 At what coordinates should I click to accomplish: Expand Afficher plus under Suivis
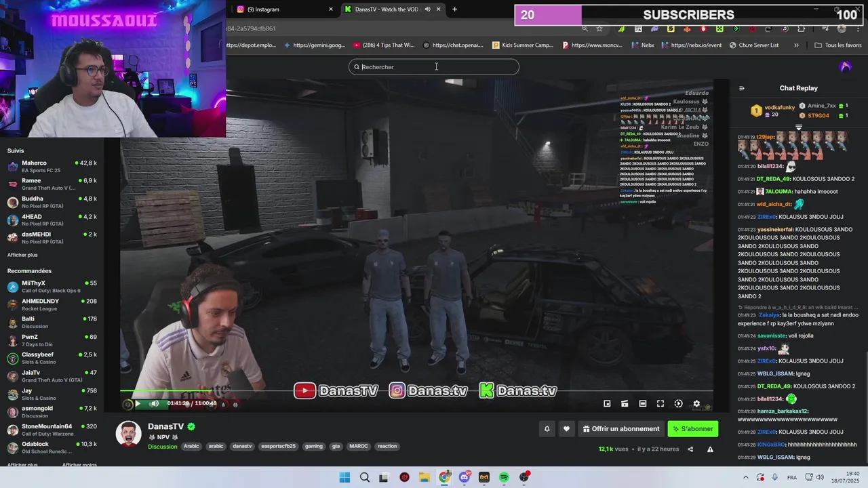coord(22,255)
